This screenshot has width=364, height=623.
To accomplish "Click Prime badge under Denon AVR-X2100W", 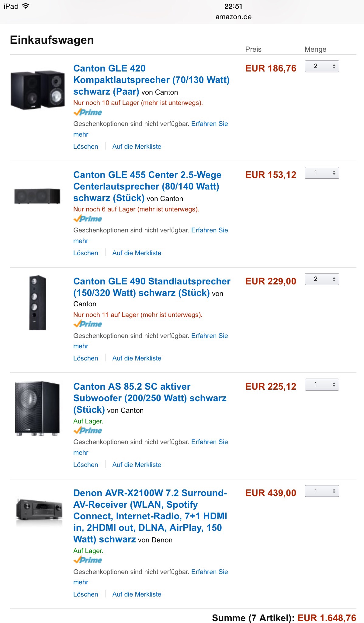I will (88, 560).
